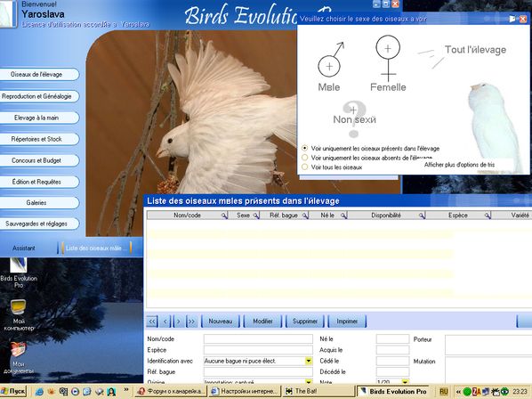Screen dimensions: 532x399
Task: Click the search icon in Disponibilité column
Action: pos(422,216)
